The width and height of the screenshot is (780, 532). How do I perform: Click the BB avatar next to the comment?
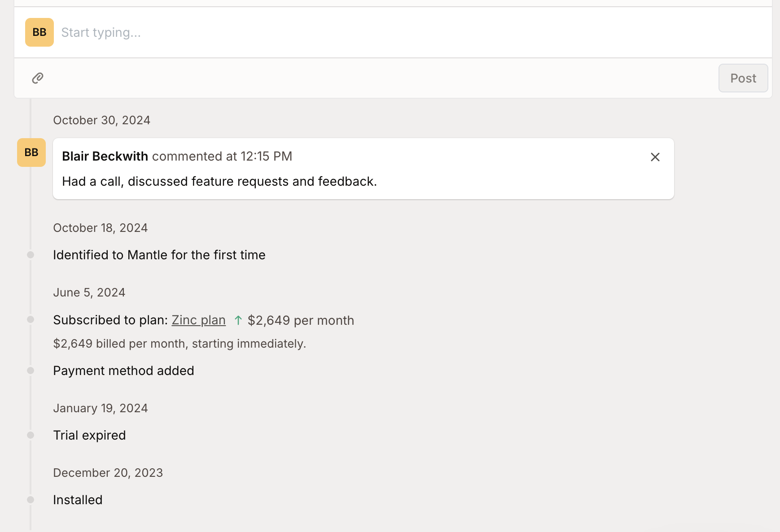click(31, 153)
